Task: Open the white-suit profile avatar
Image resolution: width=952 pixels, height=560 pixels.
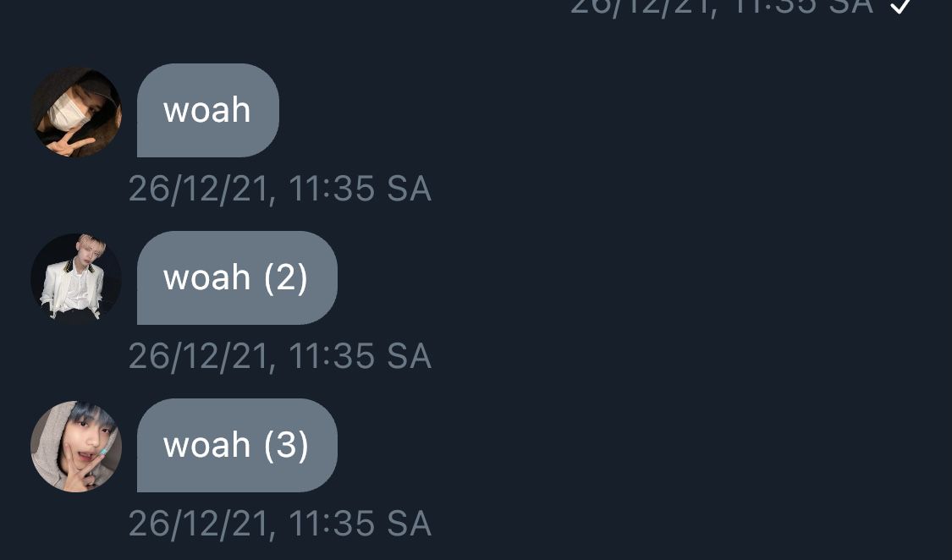Action: (x=76, y=278)
